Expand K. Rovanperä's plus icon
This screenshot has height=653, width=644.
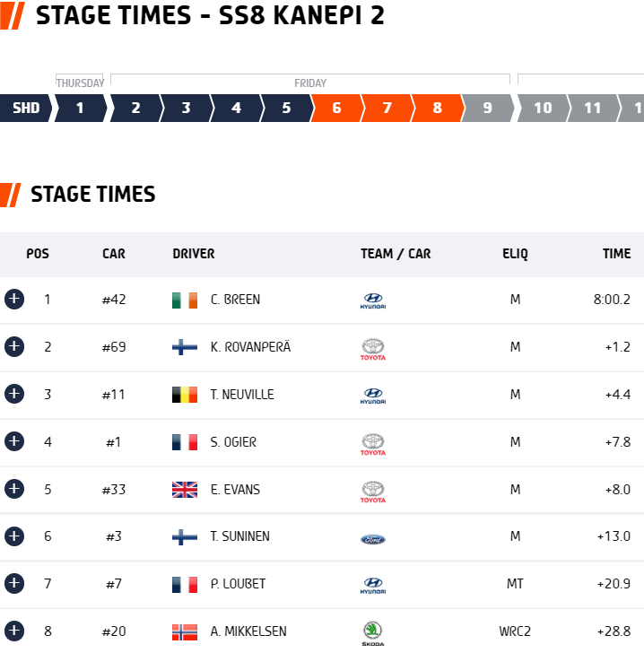14,346
